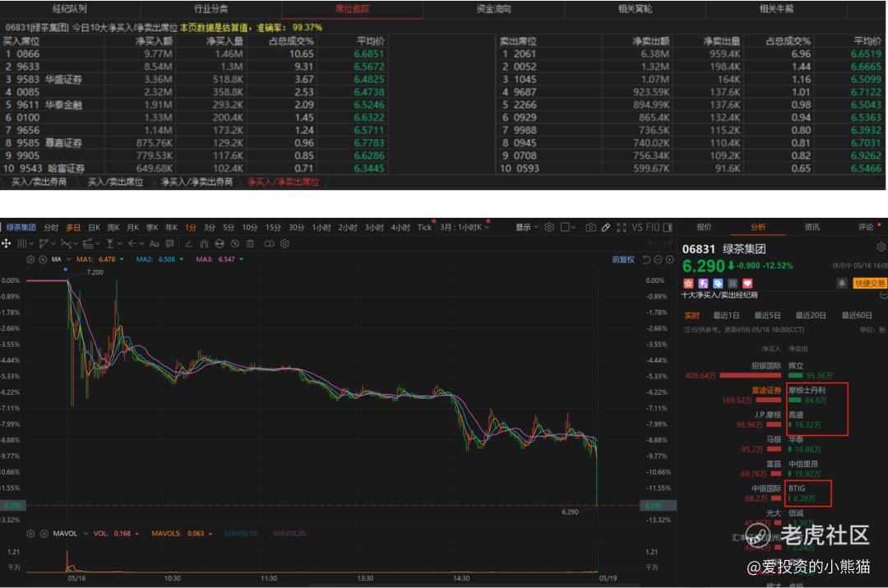The image size is (888, 588).
Task: Open drawing settings hexagon gear in drawing toolbar
Action: (x=284, y=243)
